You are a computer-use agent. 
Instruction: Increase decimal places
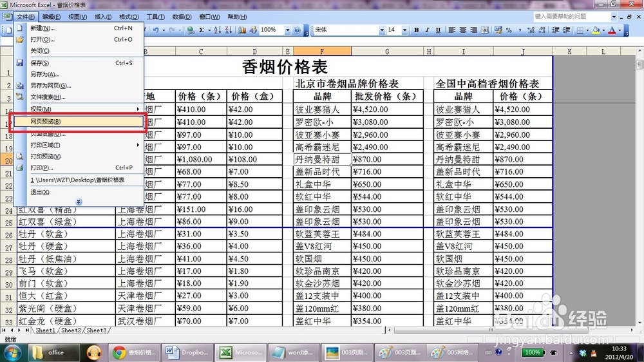(531, 30)
